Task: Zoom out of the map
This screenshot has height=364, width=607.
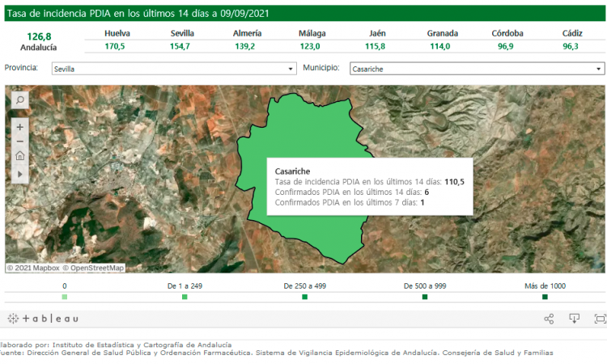Action: click(x=19, y=142)
